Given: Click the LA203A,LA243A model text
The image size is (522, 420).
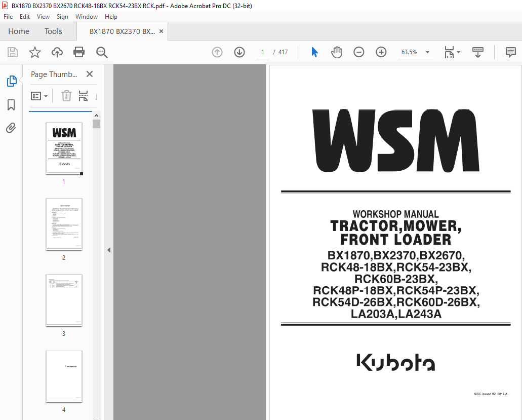Looking at the screenshot, I should [396, 314].
